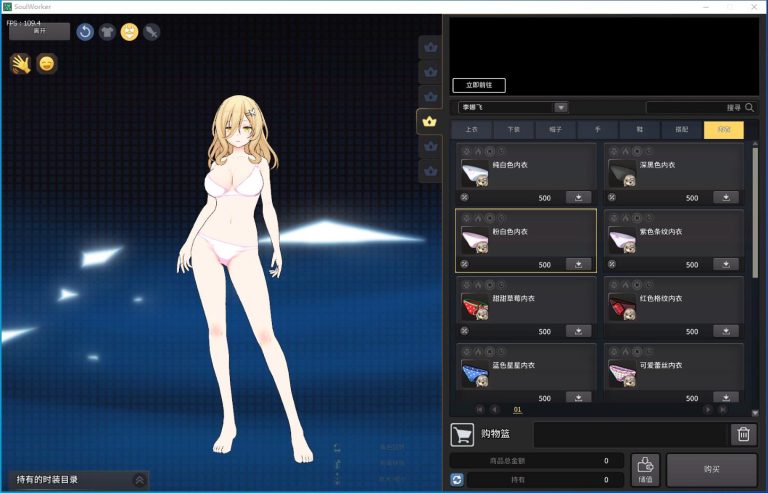Select the first crown side tab

tap(431, 47)
